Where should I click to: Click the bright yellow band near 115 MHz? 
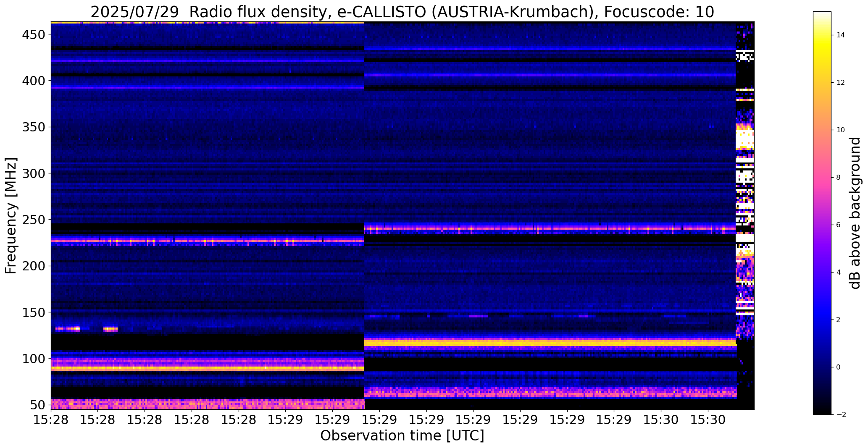[550, 343]
